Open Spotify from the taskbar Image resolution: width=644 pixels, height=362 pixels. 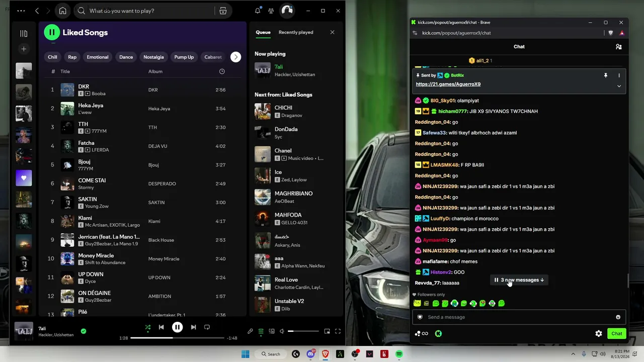(x=399, y=354)
